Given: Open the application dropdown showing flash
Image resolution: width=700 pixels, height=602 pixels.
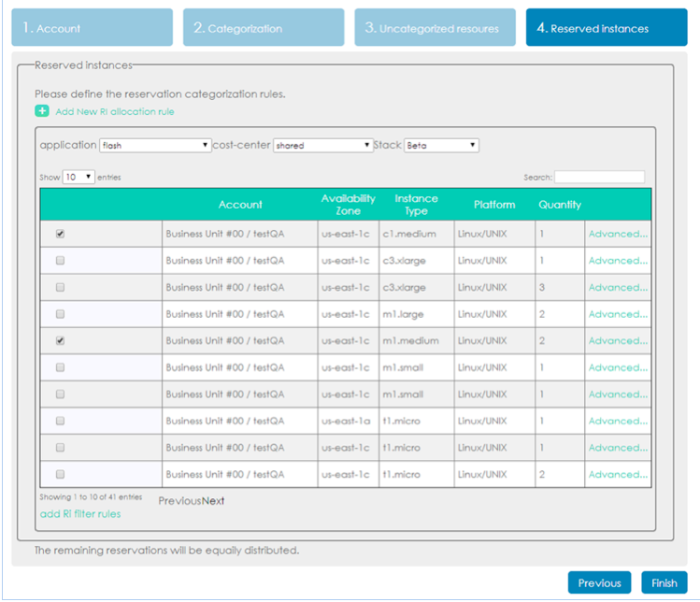Looking at the screenshot, I should (x=155, y=146).
